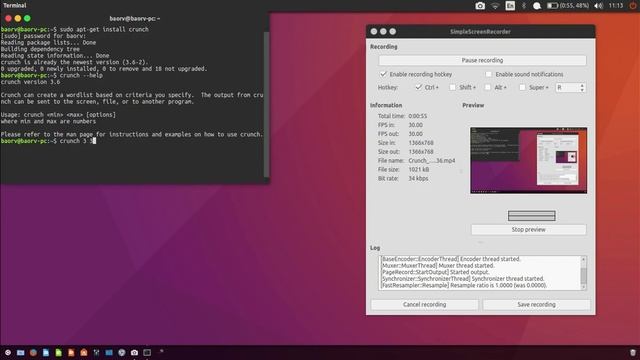Click the SimpleScreenRecorder title bar

pyautogui.click(x=480, y=31)
